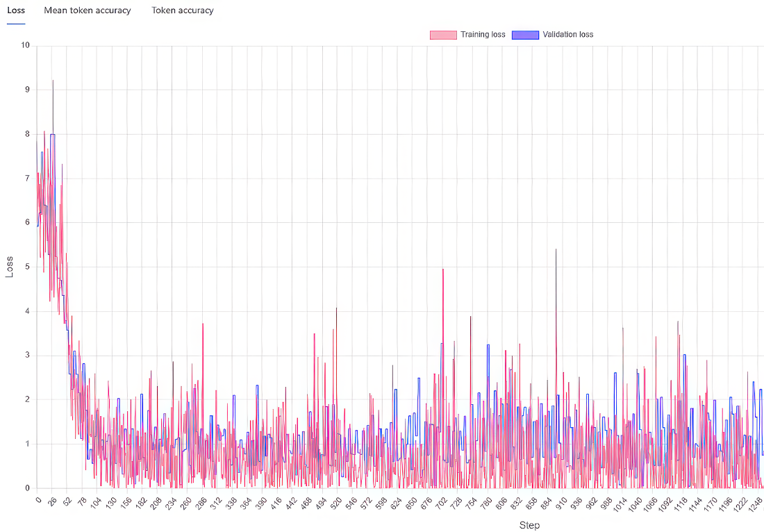The image size is (764, 532).
Task: Click the Step axis title
Action: tap(529, 525)
